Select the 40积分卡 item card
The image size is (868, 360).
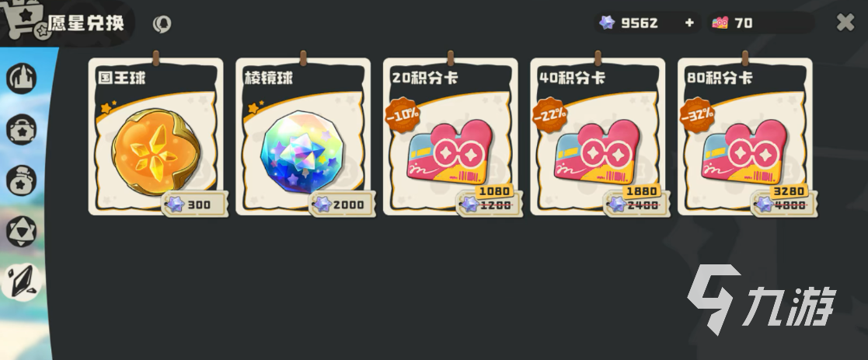coord(598,136)
